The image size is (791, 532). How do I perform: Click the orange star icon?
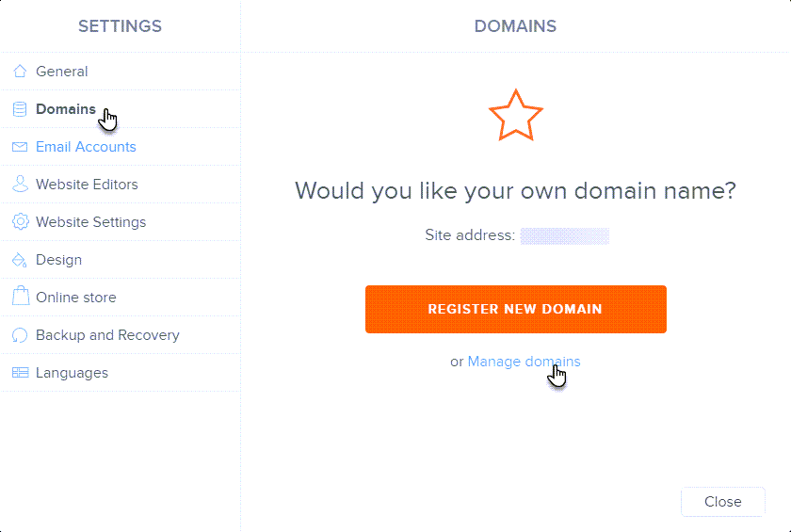(x=515, y=116)
